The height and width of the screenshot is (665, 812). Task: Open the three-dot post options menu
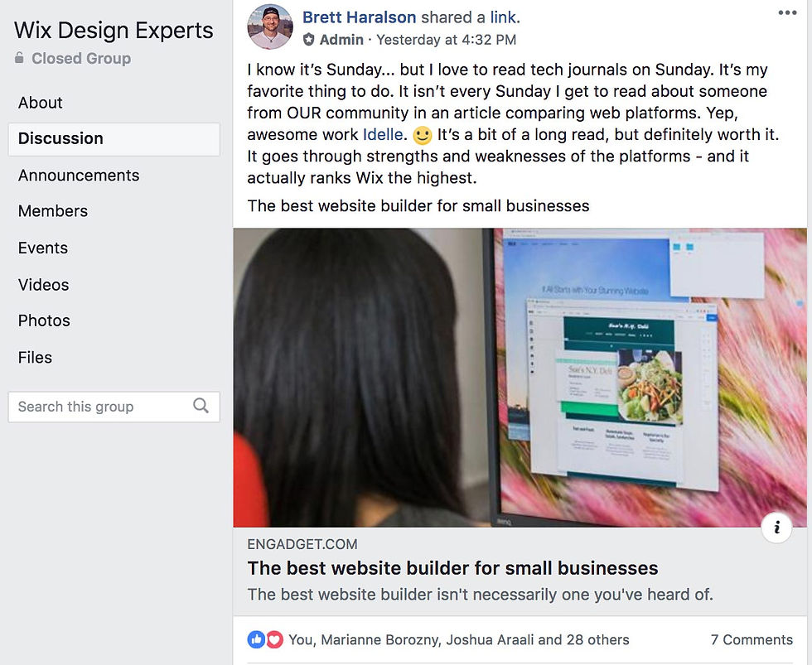787,13
